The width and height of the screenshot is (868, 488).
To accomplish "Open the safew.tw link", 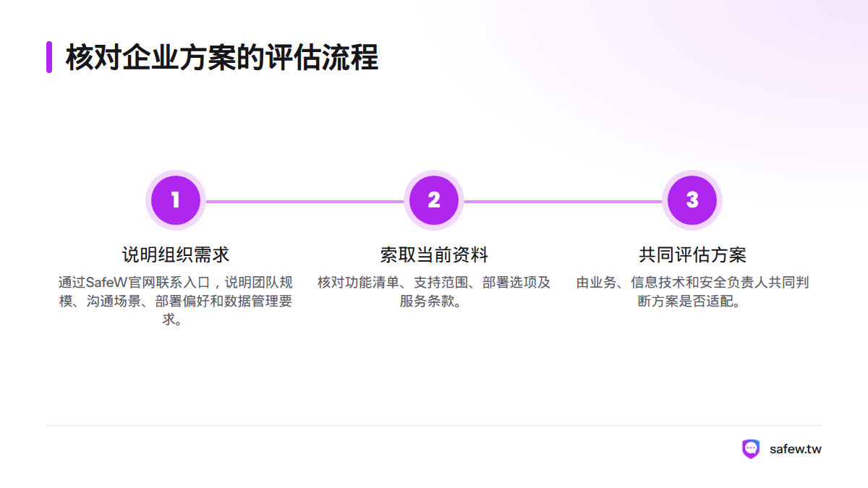I will click(796, 449).
